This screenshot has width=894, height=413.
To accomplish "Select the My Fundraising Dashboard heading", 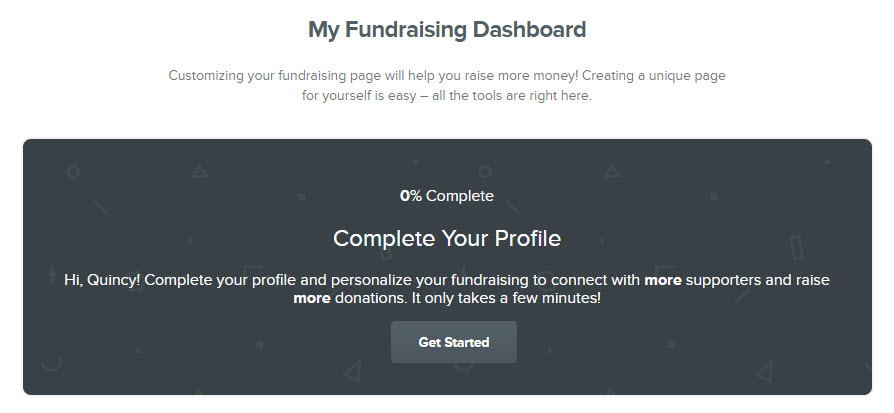I will [447, 30].
